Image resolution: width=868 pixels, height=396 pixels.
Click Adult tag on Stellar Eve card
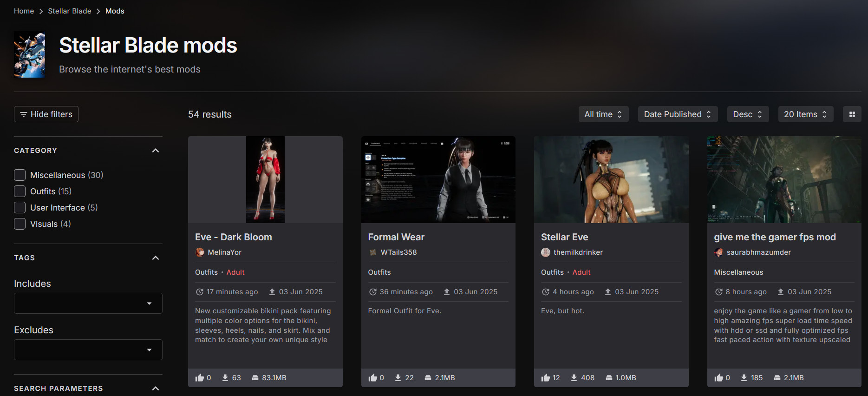pos(581,272)
